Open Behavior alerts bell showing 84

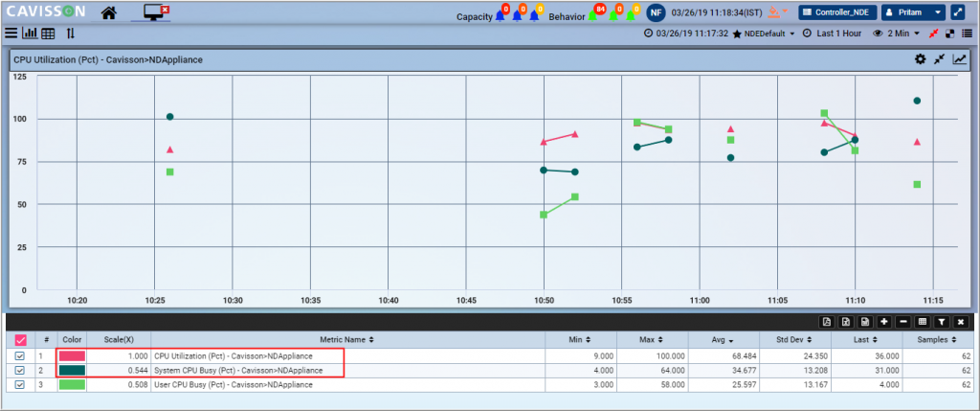(594, 13)
